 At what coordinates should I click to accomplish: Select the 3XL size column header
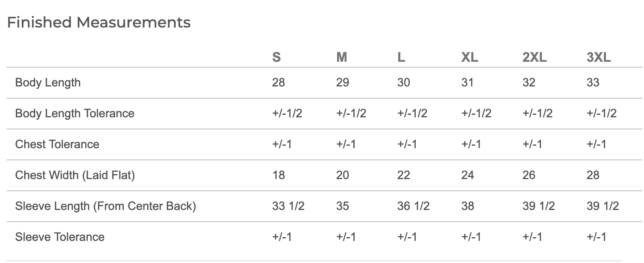pyautogui.click(x=599, y=57)
